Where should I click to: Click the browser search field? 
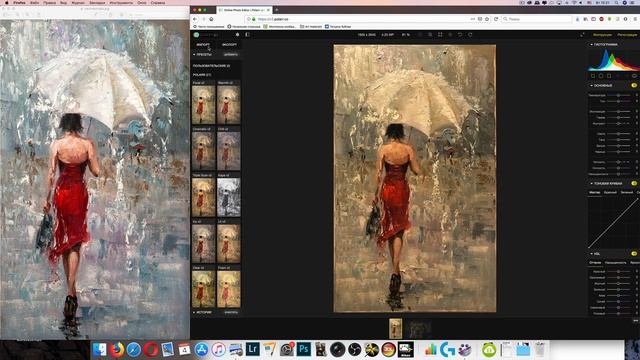tap(537, 19)
